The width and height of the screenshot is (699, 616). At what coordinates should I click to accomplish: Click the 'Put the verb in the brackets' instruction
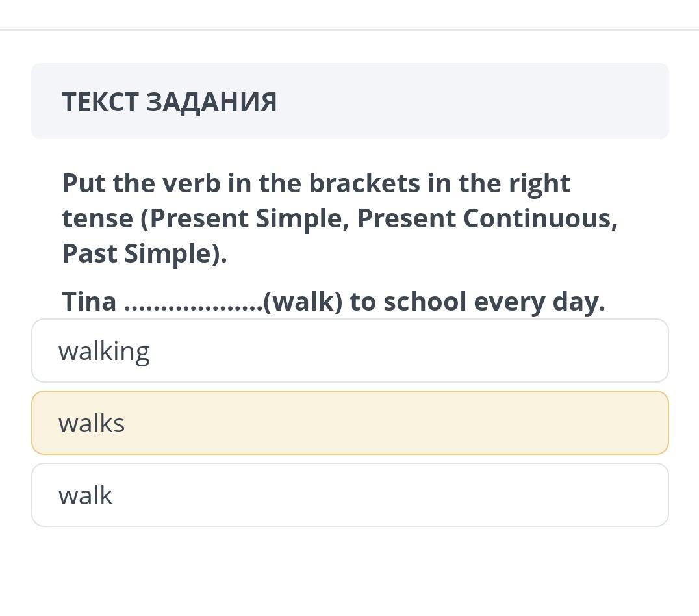[x=316, y=184]
